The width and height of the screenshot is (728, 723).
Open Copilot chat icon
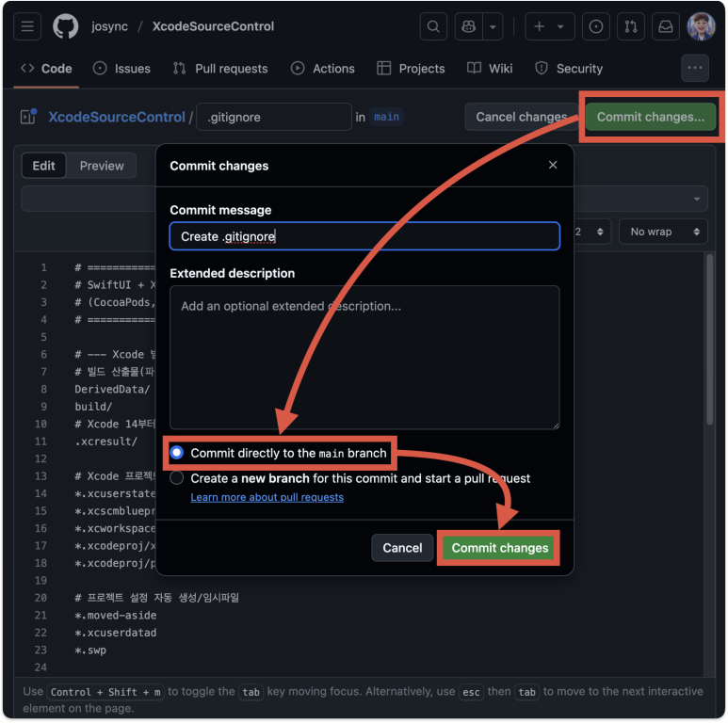468,26
